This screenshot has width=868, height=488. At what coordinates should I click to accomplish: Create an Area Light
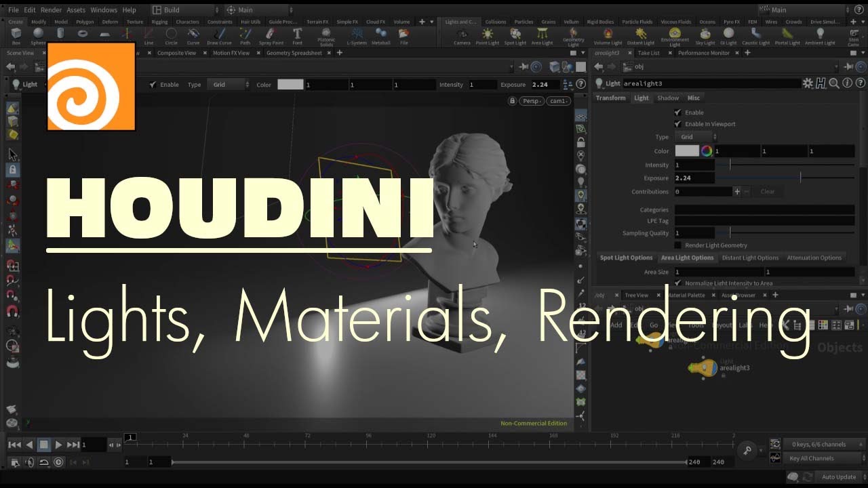point(542,36)
